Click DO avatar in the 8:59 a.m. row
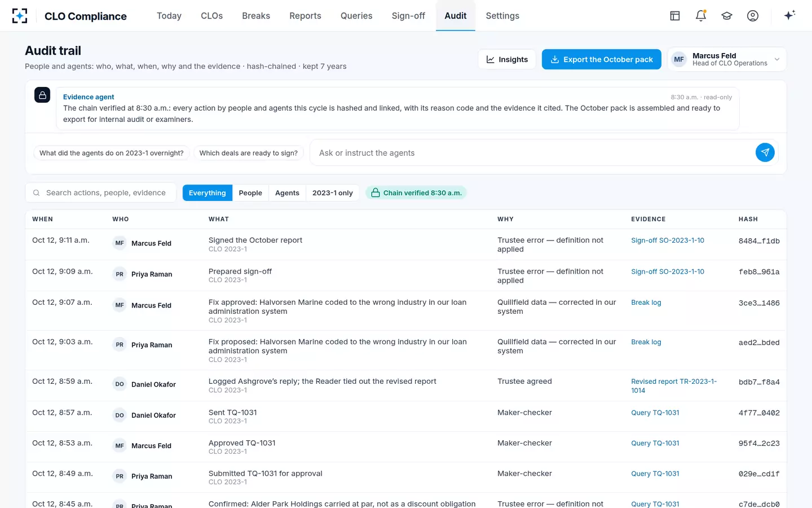 click(x=120, y=384)
